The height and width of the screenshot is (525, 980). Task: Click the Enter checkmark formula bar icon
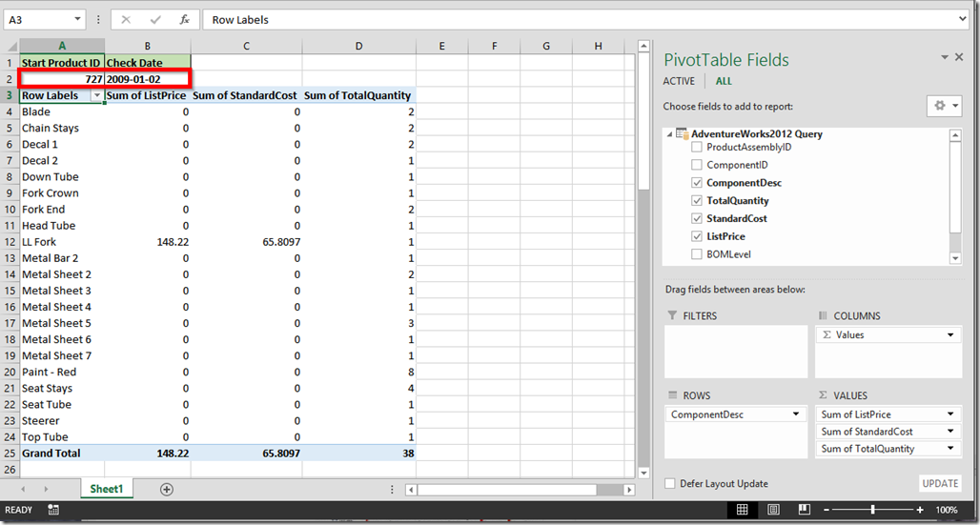coord(155,20)
